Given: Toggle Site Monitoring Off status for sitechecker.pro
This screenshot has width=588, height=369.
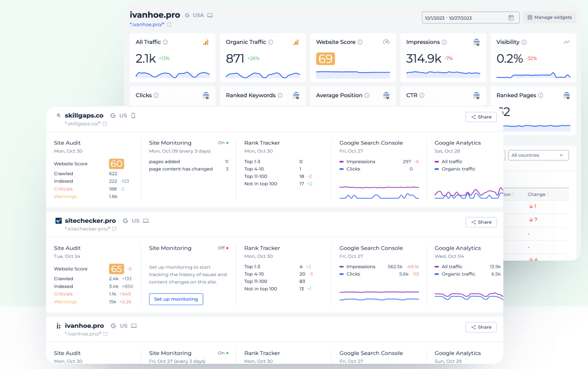Looking at the screenshot, I should coord(223,248).
